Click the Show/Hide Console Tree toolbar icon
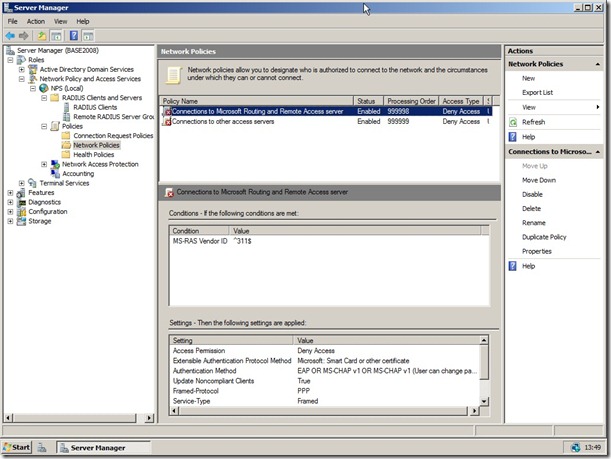Screen dimensions: 611x459 [57, 36]
